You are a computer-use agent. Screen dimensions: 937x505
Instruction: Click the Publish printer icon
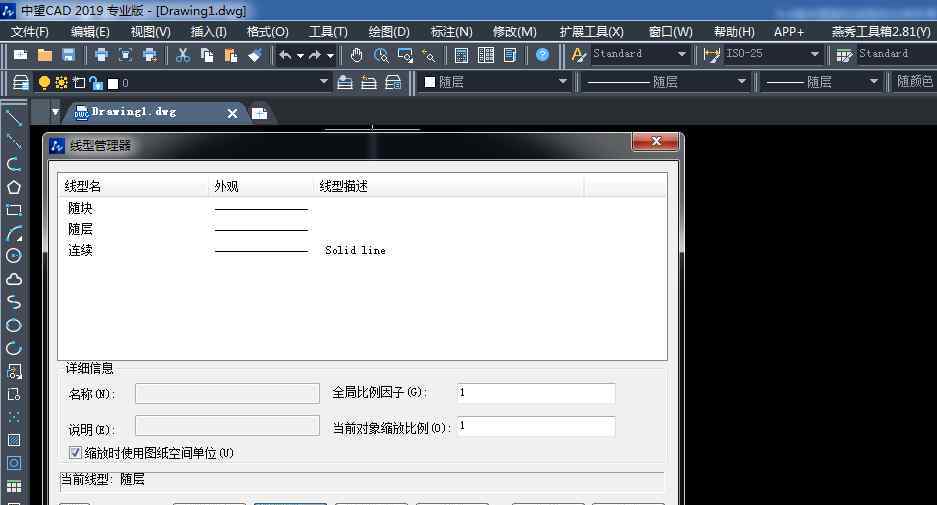click(x=150, y=55)
